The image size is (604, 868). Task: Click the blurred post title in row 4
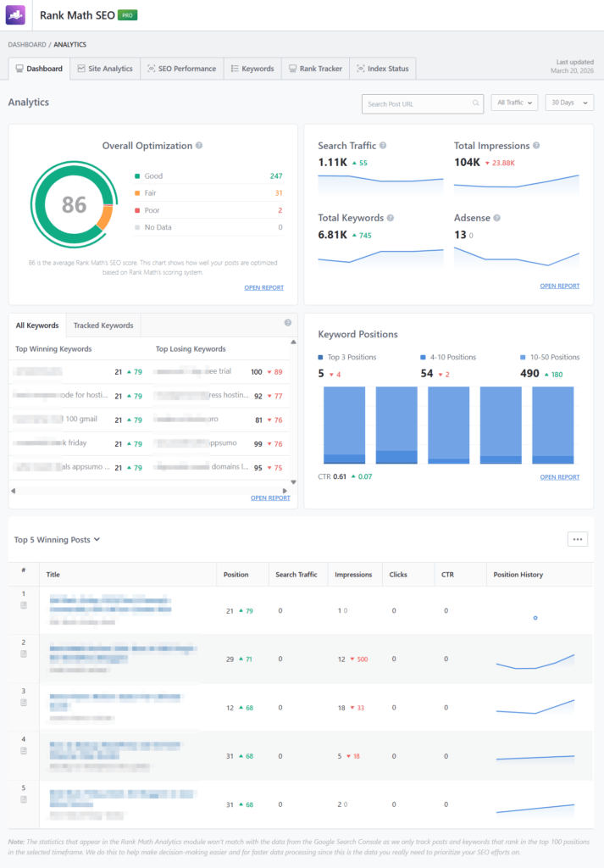tap(114, 751)
